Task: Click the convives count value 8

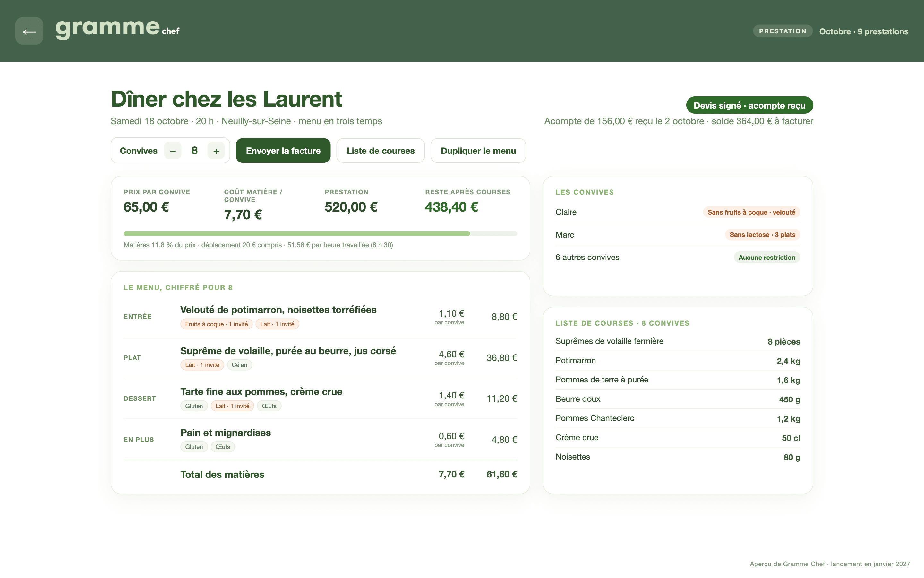Action: [194, 151]
